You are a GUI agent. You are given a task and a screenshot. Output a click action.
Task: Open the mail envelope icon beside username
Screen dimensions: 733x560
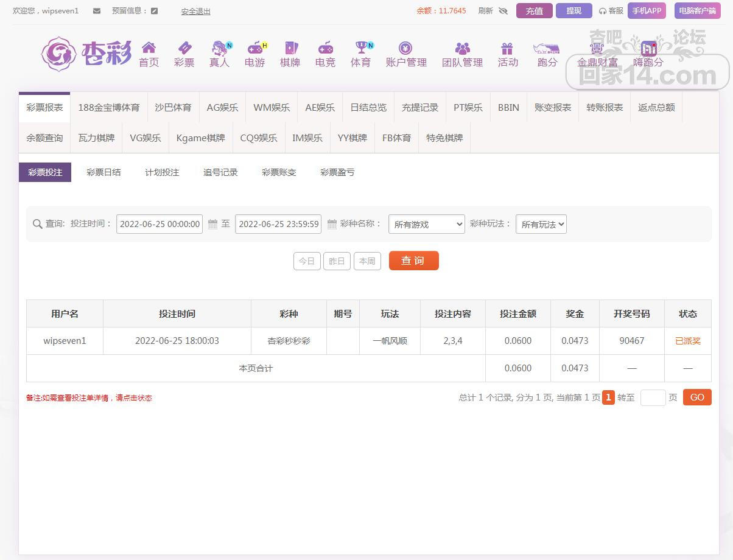coord(97,11)
